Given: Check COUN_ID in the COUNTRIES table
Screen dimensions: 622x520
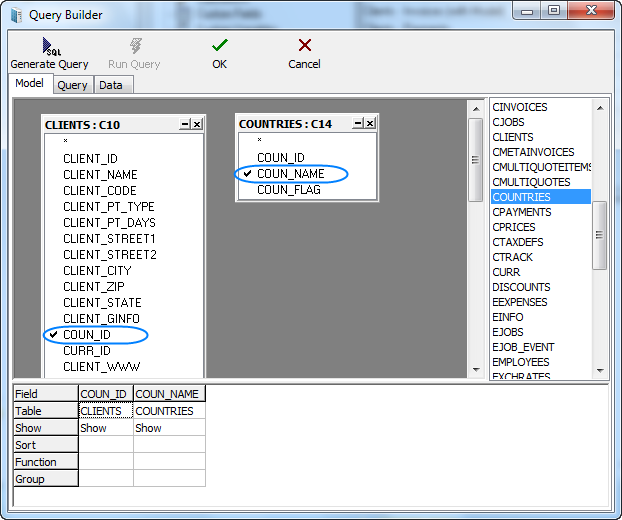Looking at the screenshot, I should (281, 157).
